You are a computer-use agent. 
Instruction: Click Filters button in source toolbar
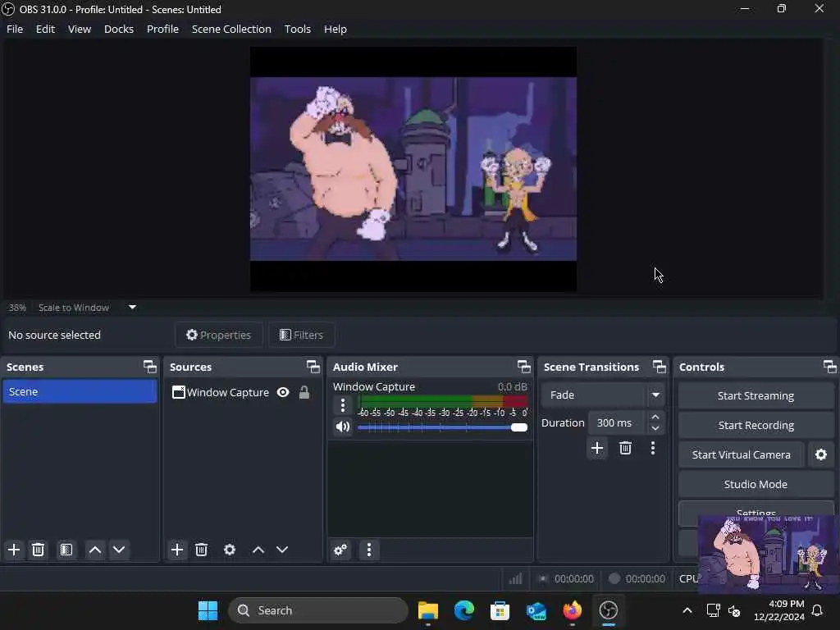click(x=302, y=335)
